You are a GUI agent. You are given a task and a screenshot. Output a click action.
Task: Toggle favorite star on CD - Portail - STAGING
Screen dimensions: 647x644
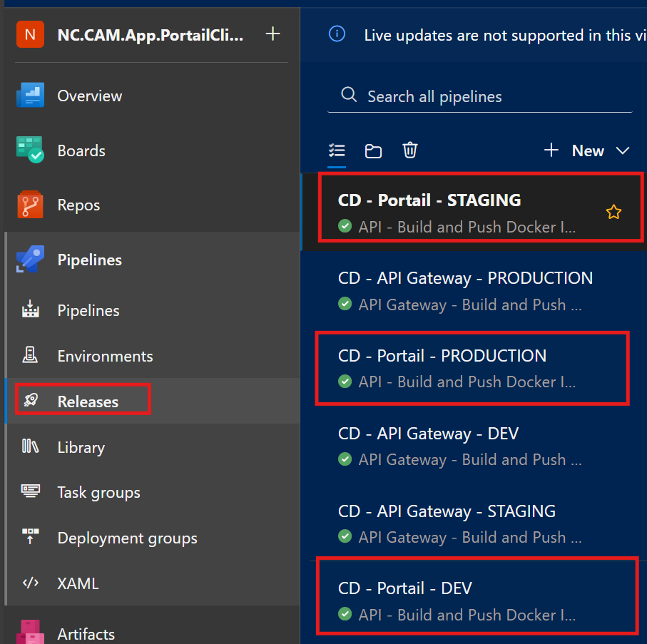(x=613, y=212)
